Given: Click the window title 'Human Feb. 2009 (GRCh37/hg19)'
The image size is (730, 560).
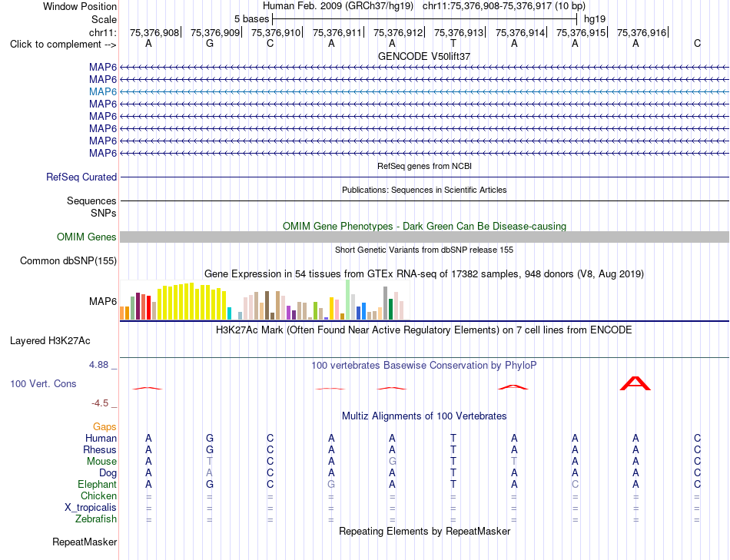Looking at the screenshot, I should pos(338,6).
